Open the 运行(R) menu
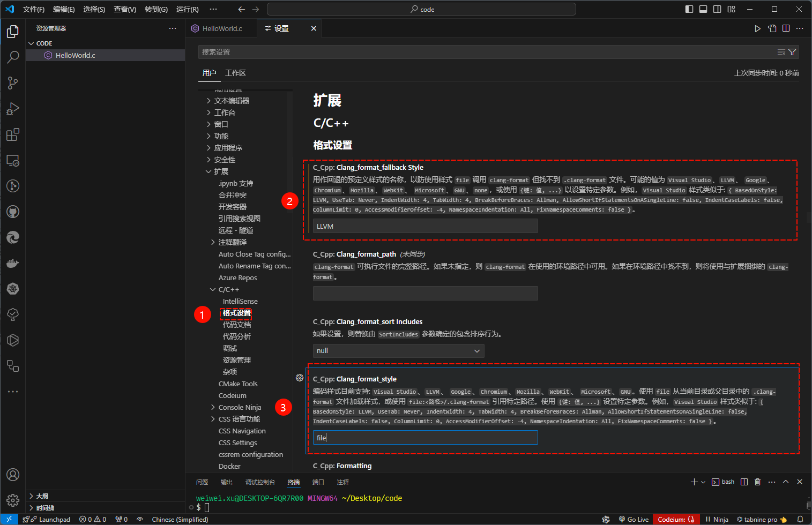812x525 pixels. (187, 9)
